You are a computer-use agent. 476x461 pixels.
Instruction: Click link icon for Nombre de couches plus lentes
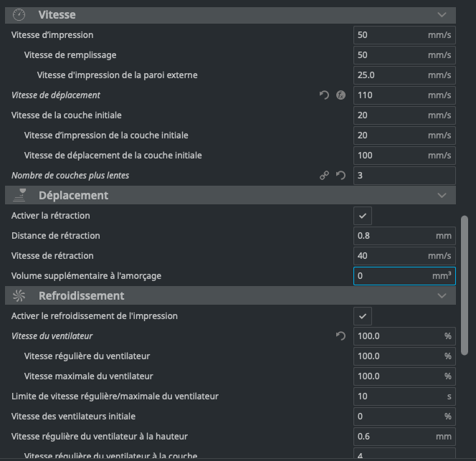324,176
